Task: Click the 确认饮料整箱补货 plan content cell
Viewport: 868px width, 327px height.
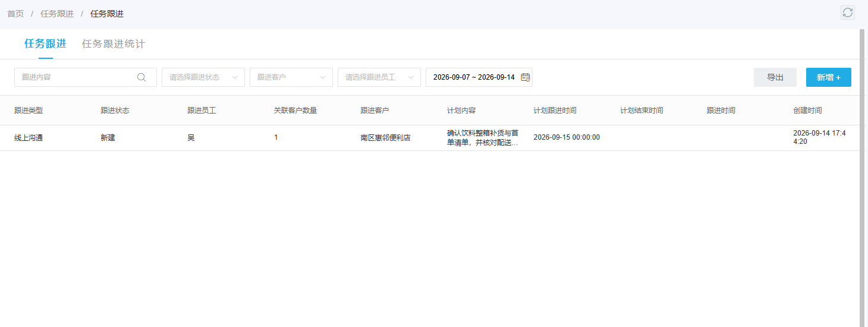Action: click(x=483, y=137)
